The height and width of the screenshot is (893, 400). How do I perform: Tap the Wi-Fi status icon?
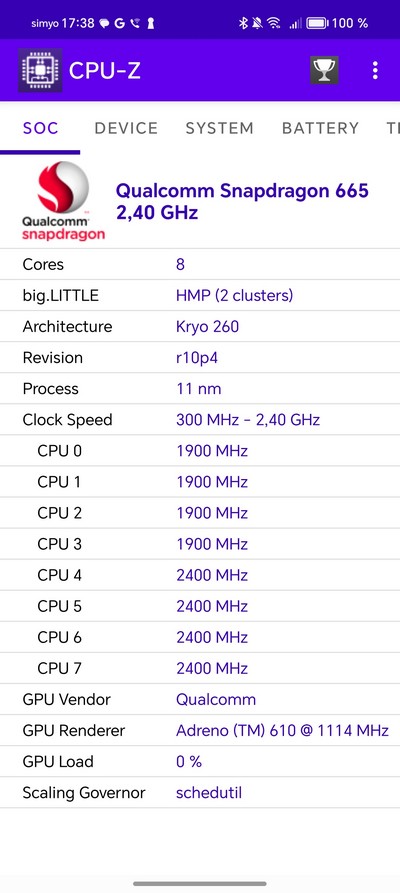pyautogui.click(x=274, y=23)
